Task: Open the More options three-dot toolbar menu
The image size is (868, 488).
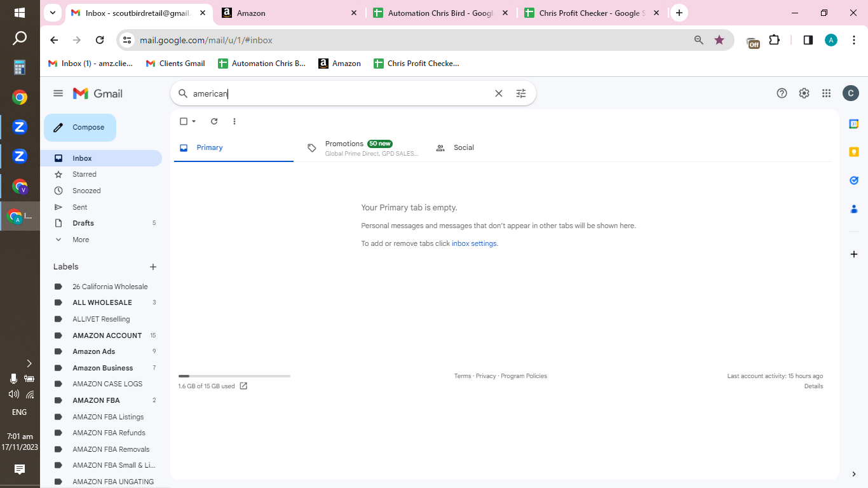Action: [x=234, y=121]
